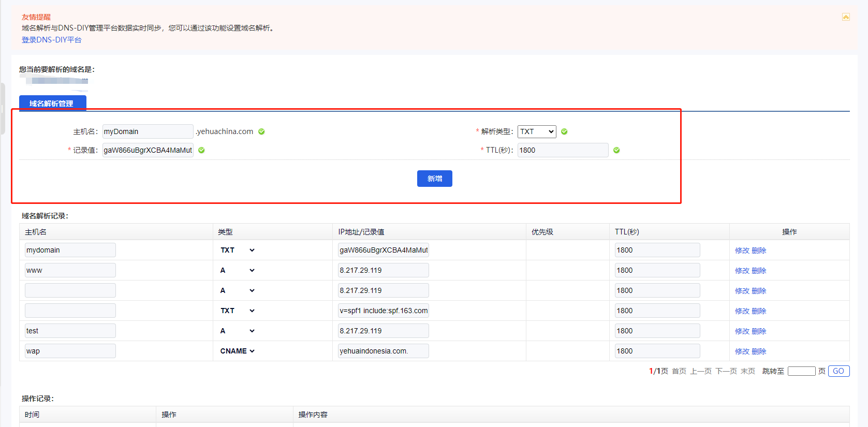Click the 新增 button to add record

[434, 179]
